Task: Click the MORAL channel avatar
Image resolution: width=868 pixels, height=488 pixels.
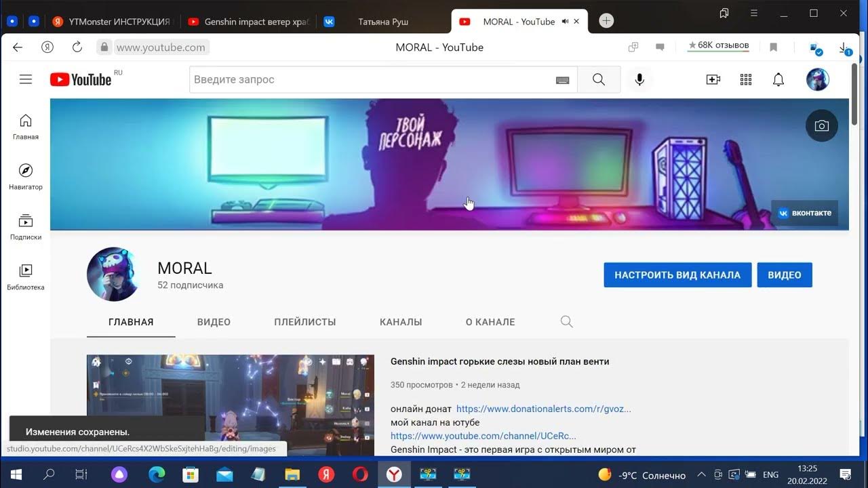Action: 113,274
